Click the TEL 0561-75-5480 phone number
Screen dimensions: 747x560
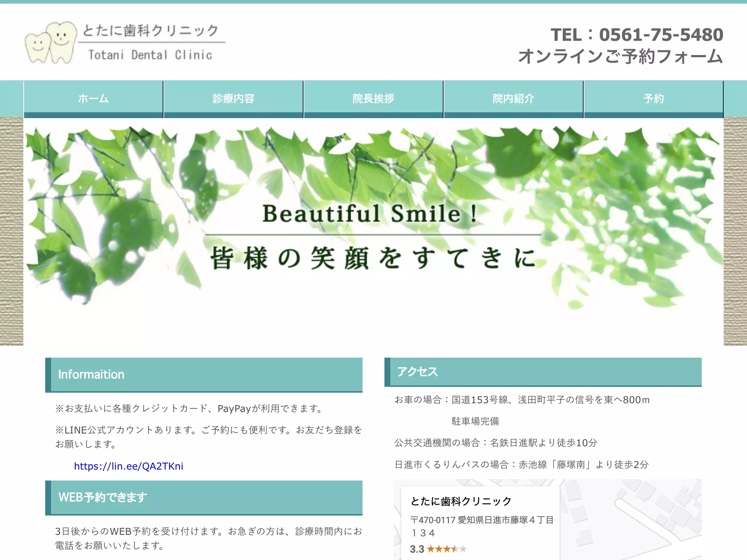pyautogui.click(x=637, y=35)
